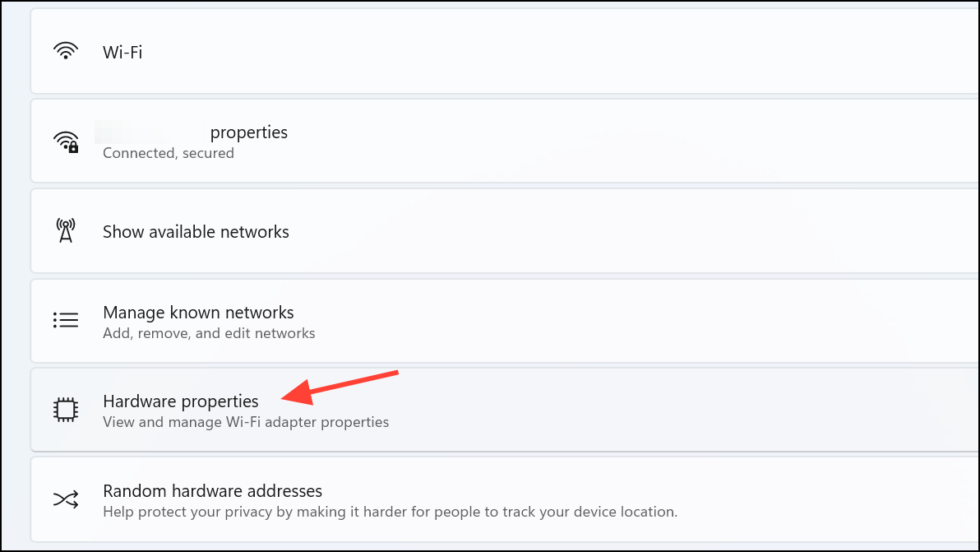Click the antenna tower icon
Screen dimensions: 980x552
pyautogui.click(x=66, y=230)
